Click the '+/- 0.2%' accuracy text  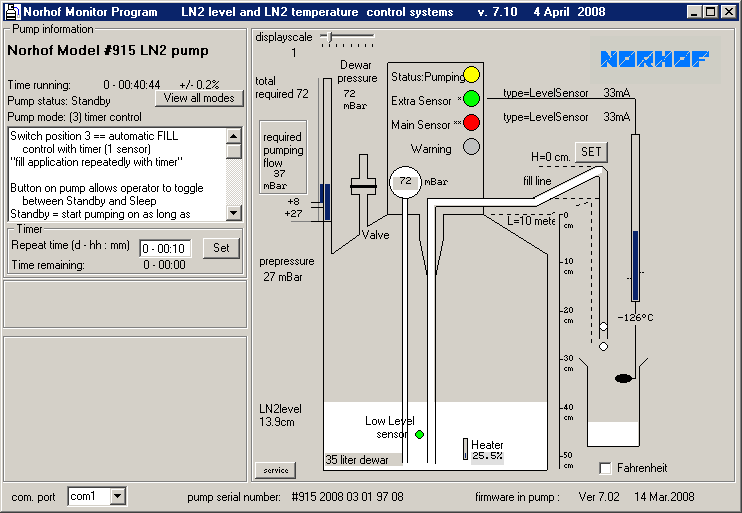(199, 85)
